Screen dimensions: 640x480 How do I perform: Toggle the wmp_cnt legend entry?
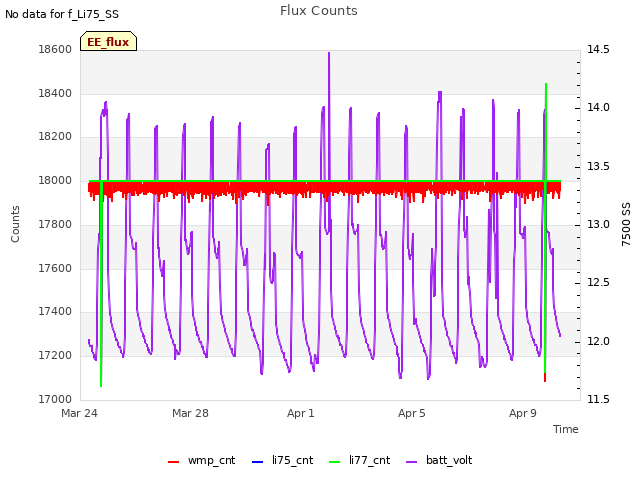click(x=202, y=460)
